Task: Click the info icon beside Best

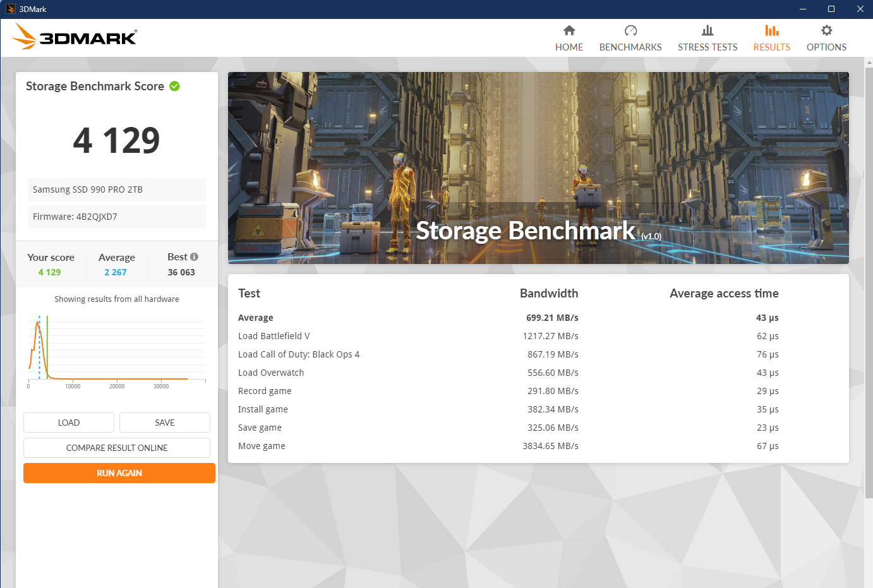Action: click(x=195, y=257)
